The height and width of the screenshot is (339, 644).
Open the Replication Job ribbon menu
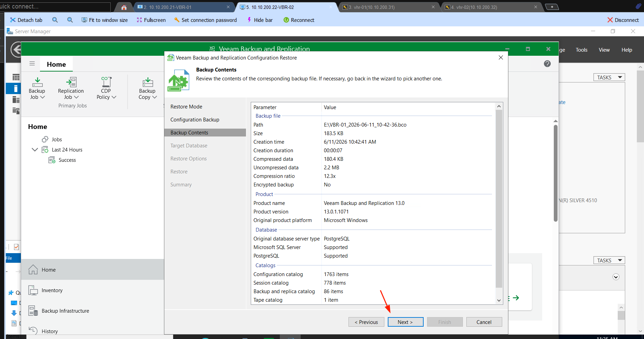pyautogui.click(x=71, y=88)
